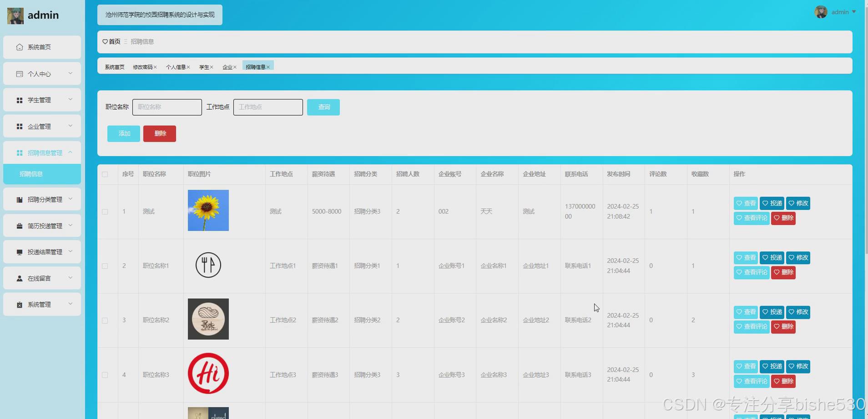
Task: Click the heart icon beside 首页 breadcrumb
Action: tap(105, 41)
